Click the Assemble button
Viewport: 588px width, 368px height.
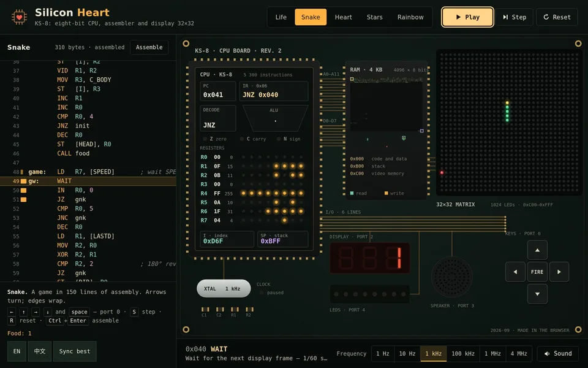click(x=149, y=47)
